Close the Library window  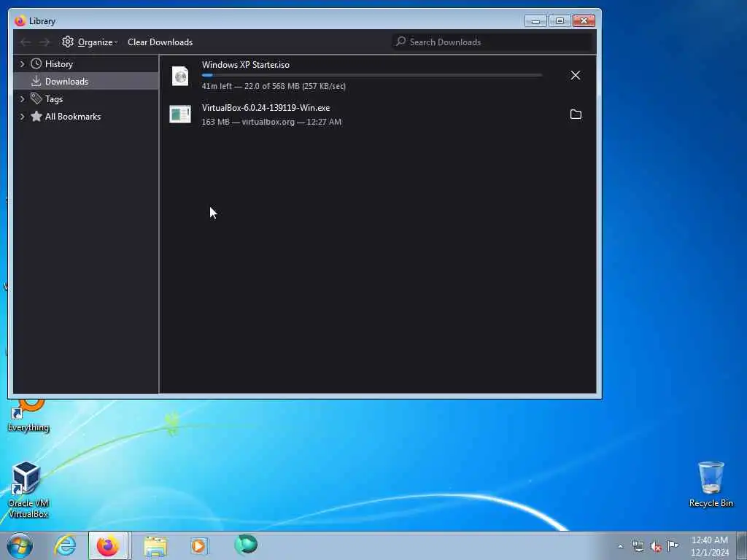584,21
